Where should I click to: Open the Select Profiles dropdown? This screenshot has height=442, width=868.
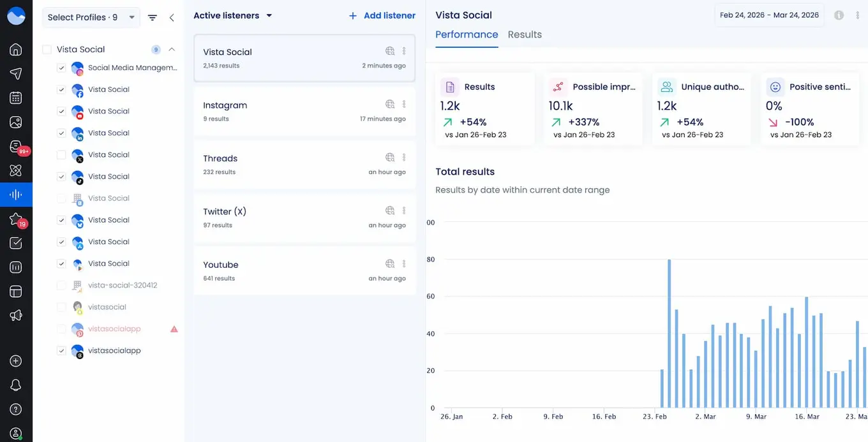click(x=91, y=17)
